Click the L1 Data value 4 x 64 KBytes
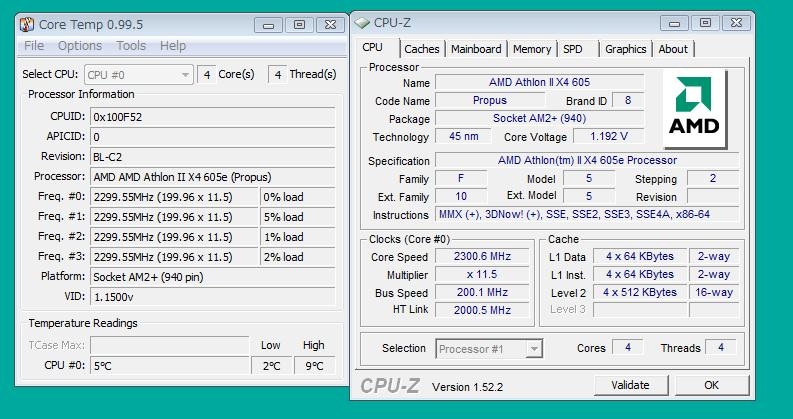Viewport: 793px width, 419px height. [640, 257]
